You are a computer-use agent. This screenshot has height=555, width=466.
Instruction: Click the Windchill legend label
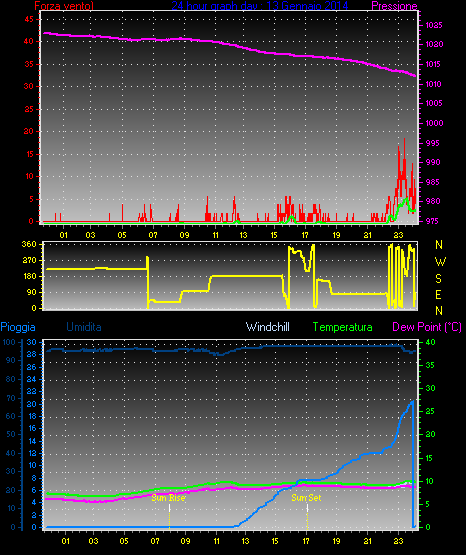(267, 327)
